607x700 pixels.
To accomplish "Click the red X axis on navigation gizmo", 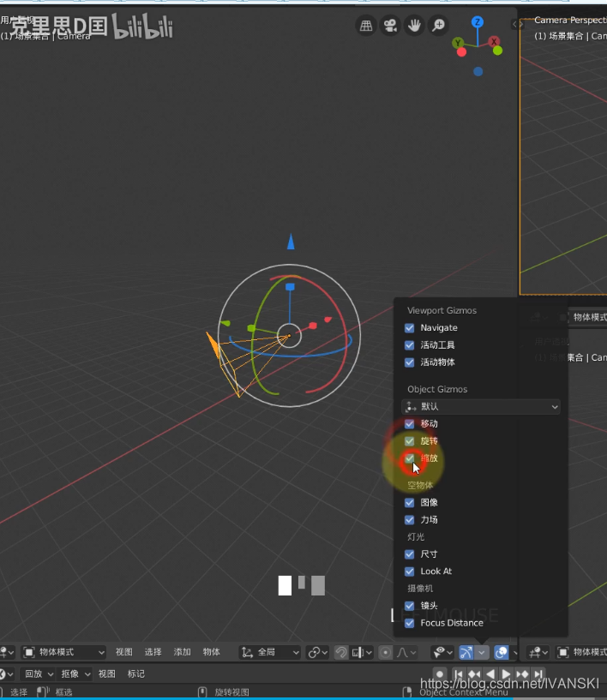I will 494,42.
